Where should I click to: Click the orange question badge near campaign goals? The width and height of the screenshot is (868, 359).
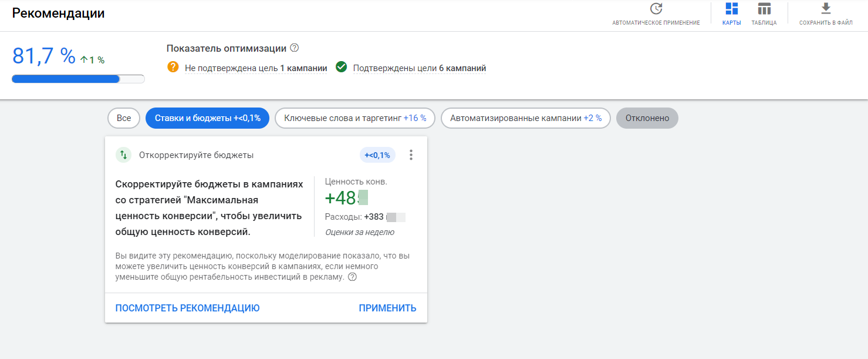pos(172,67)
